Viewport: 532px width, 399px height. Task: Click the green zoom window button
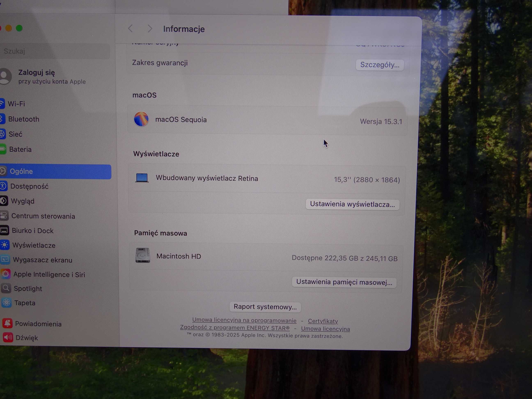point(19,28)
